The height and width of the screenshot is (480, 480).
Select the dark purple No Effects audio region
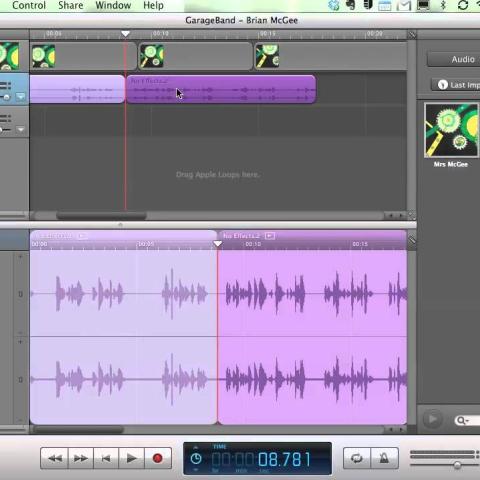pyautogui.click(x=221, y=89)
